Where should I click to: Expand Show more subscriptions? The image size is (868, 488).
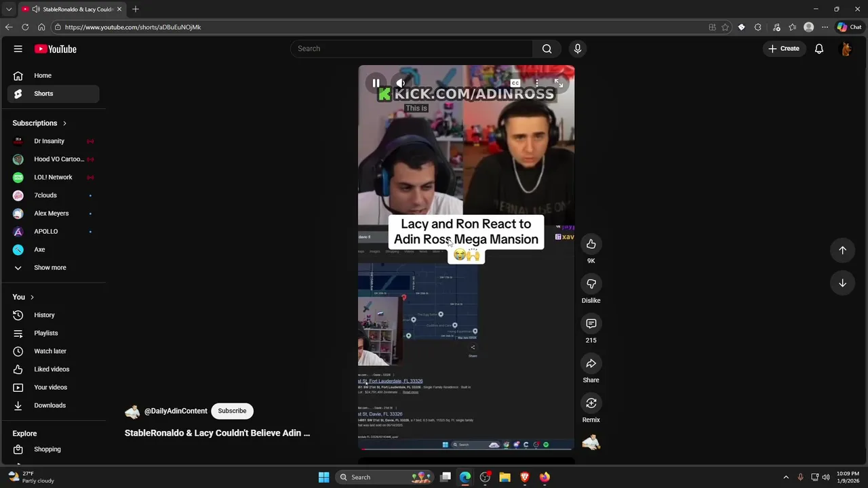click(x=53, y=268)
